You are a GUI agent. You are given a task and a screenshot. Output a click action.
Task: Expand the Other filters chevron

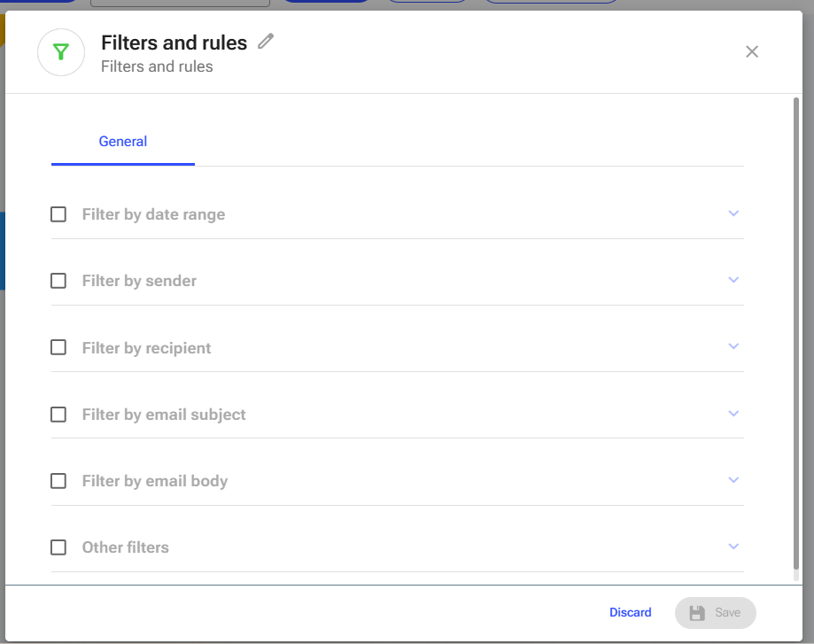coord(733,547)
